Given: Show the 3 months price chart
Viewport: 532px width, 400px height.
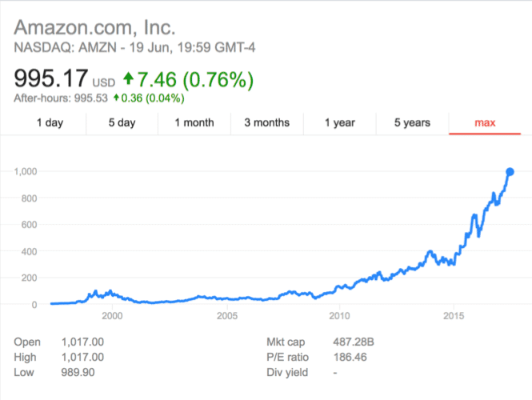Looking at the screenshot, I should (x=267, y=122).
